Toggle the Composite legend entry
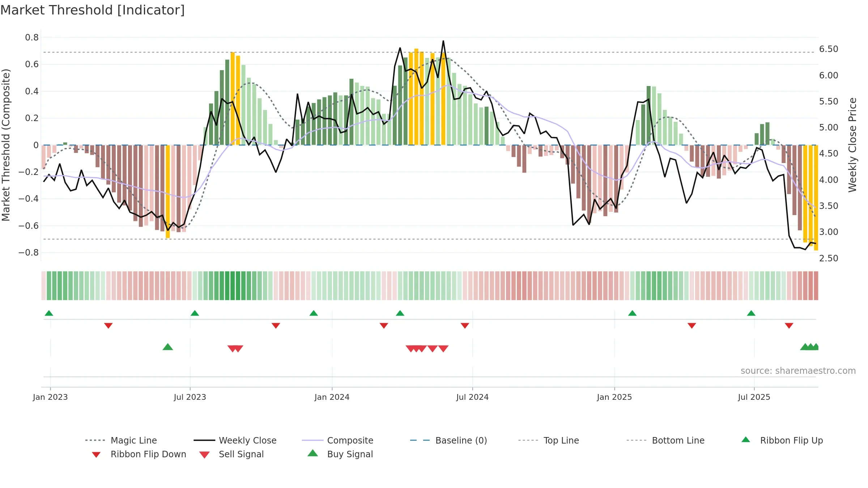868x488 pixels. (x=337, y=440)
